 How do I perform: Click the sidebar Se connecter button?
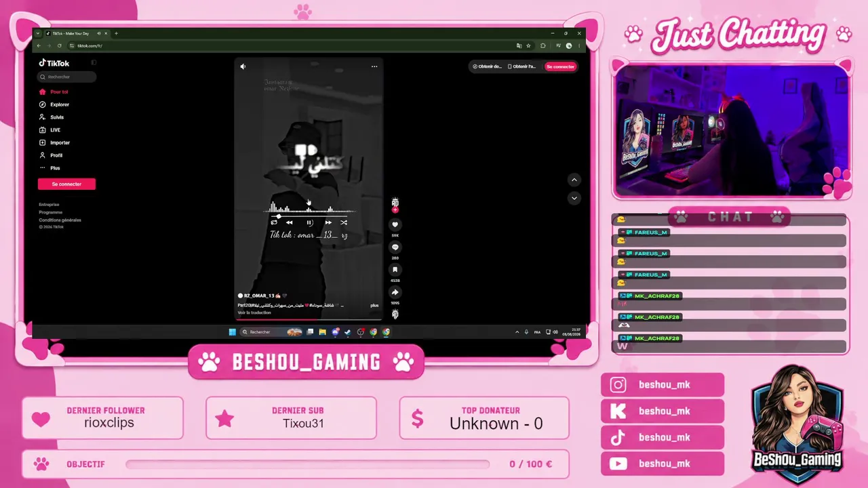(66, 184)
